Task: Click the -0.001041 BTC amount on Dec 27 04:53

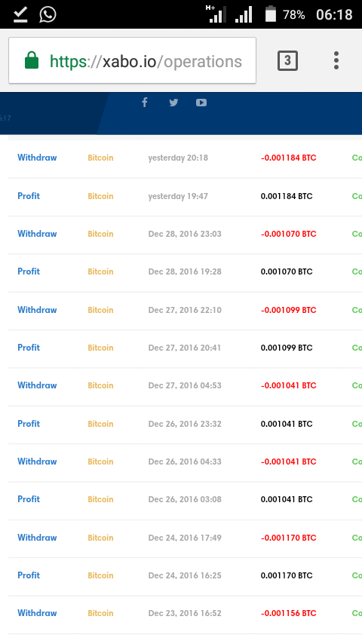Action: (288, 385)
